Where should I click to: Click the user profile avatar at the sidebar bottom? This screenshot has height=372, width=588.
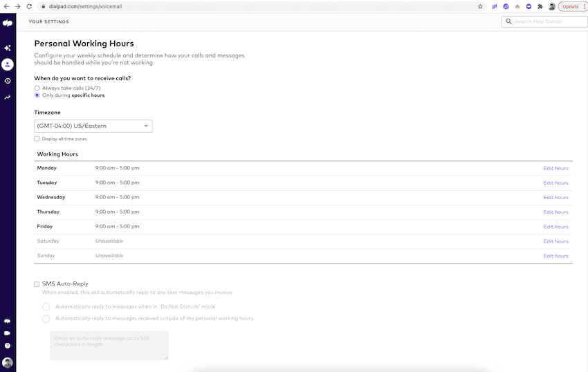pos(8,362)
